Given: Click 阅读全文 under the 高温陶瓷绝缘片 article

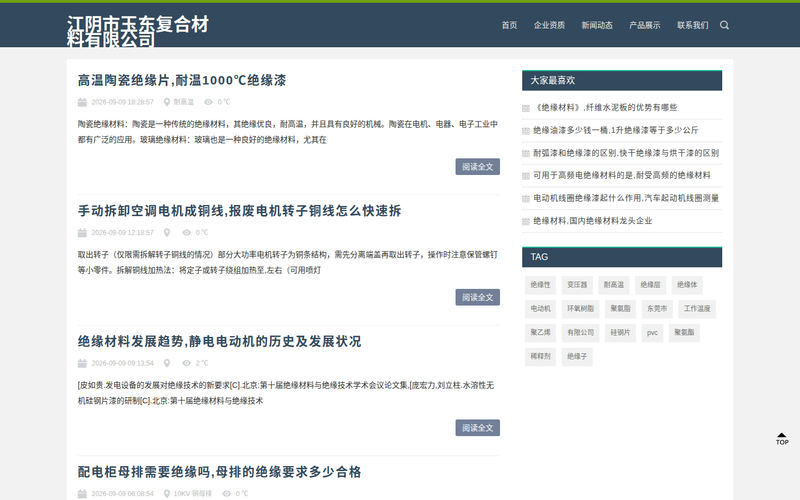Looking at the screenshot, I should point(478,167).
